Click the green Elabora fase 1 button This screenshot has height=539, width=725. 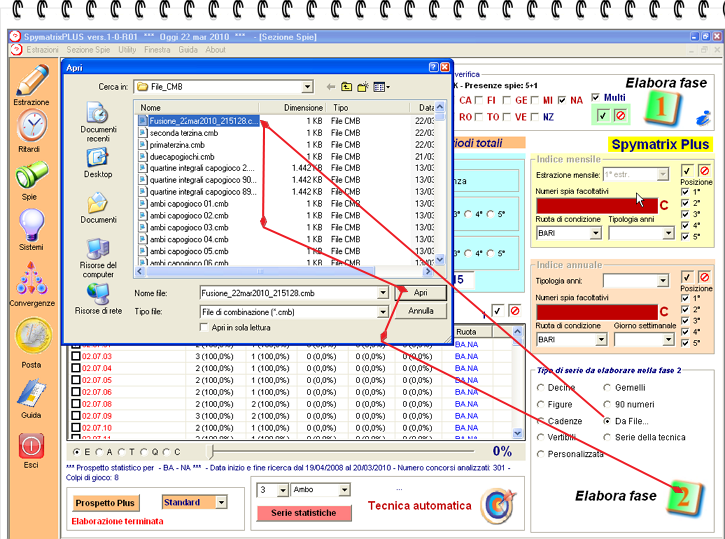(660, 107)
